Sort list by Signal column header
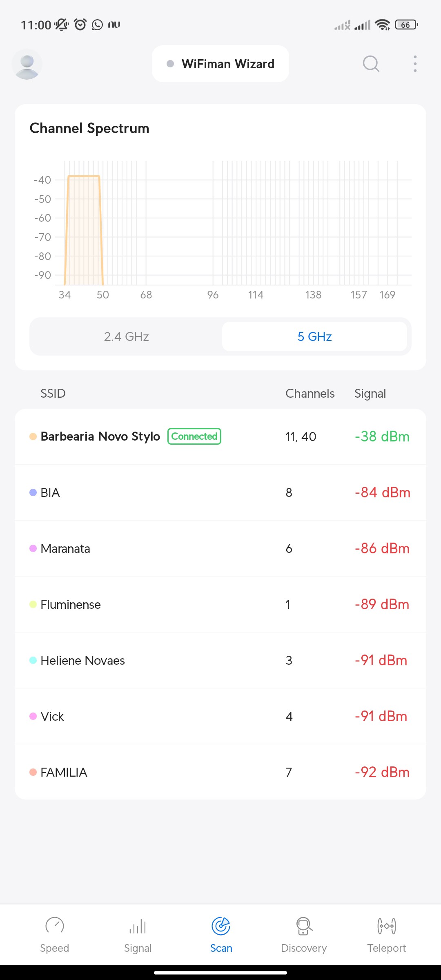The width and height of the screenshot is (441, 980). pos(370,393)
